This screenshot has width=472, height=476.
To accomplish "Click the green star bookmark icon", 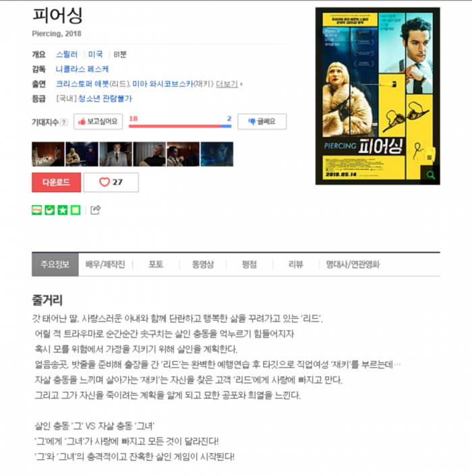I will coord(63,210).
